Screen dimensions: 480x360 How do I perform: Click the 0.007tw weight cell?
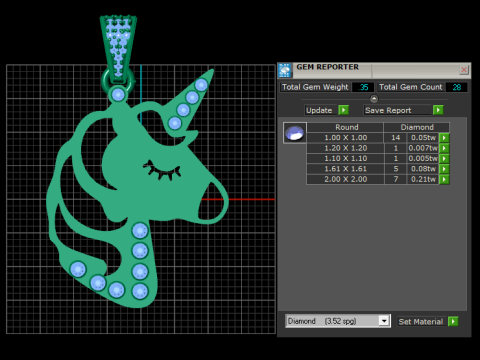tap(423, 148)
